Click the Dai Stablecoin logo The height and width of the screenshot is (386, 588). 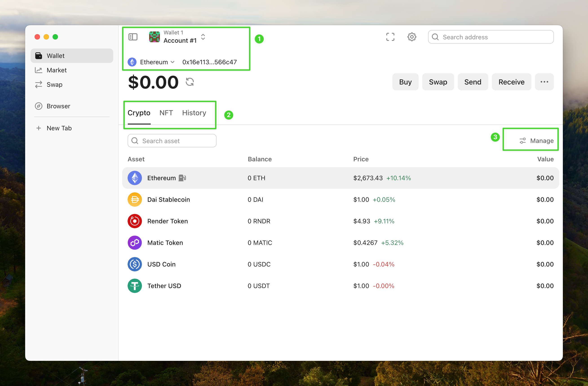pos(135,200)
